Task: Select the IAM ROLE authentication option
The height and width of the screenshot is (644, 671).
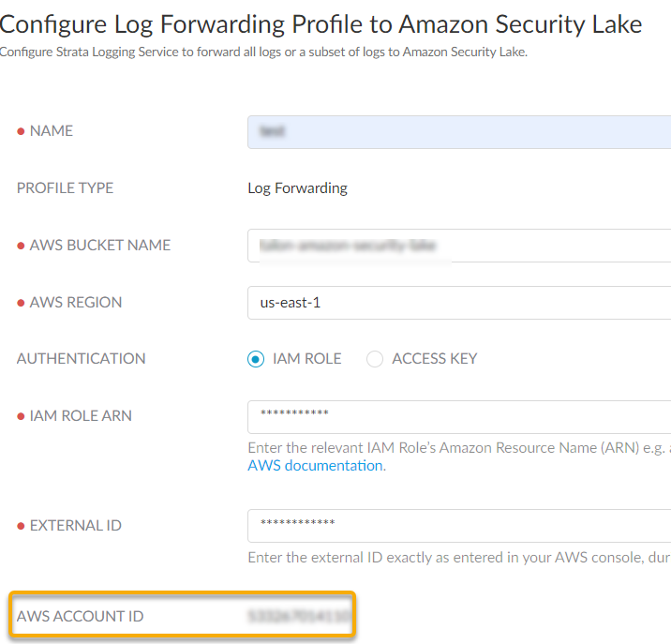Action: pos(257,359)
